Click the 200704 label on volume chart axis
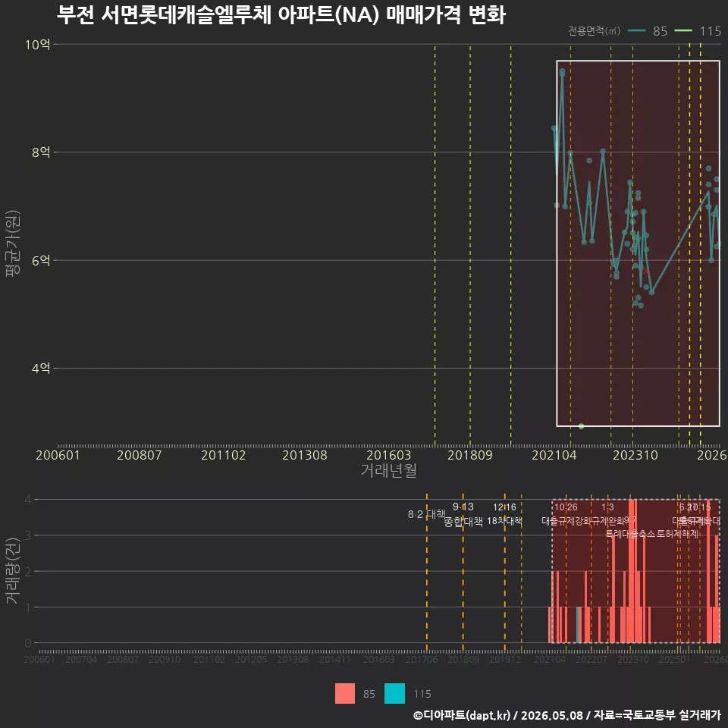This screenshot has width=728, height=728. click(81, 659)
